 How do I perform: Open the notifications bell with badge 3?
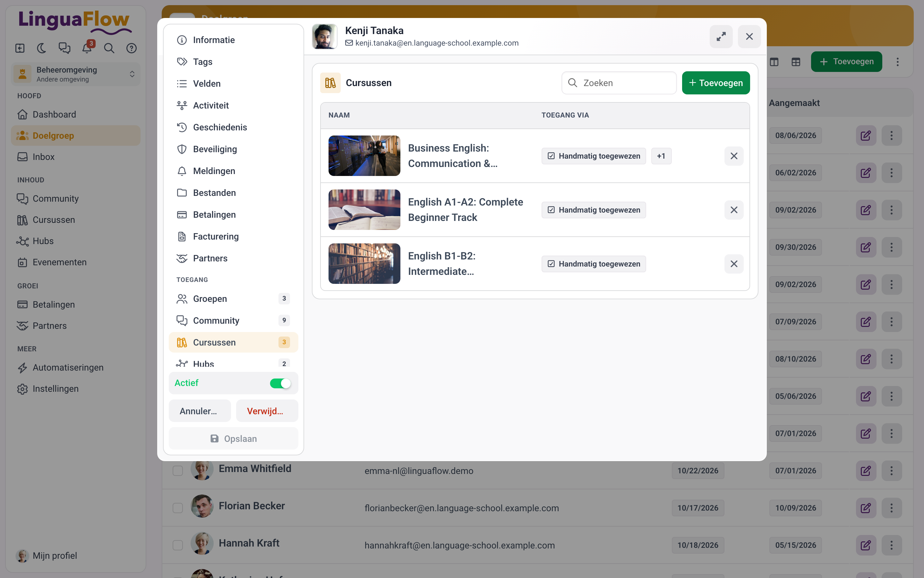click(87, 48)
